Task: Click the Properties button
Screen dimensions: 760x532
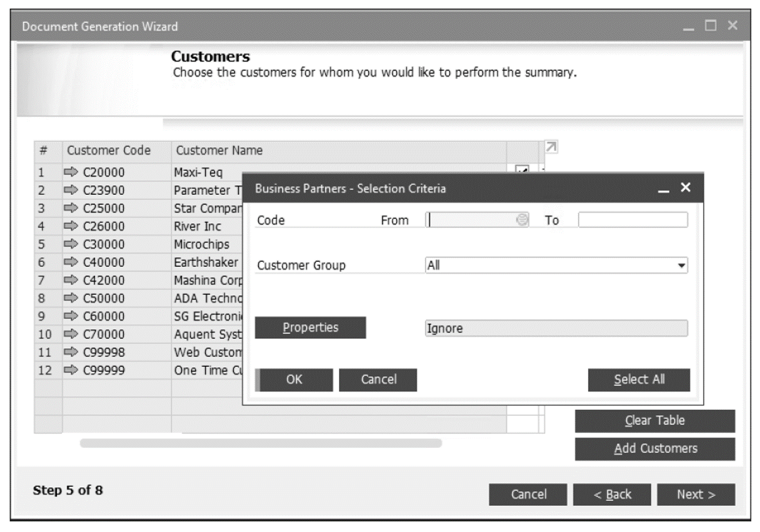Action: coord(310,328)
